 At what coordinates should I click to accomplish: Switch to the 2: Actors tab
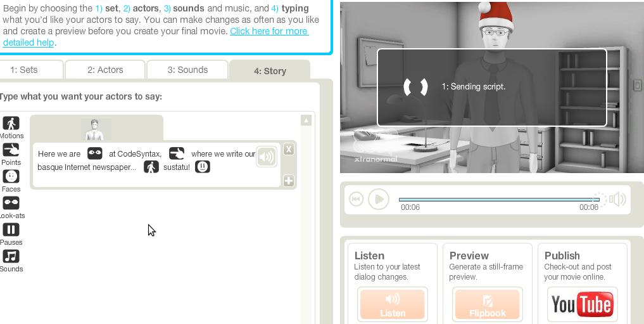tap(105, 70)
